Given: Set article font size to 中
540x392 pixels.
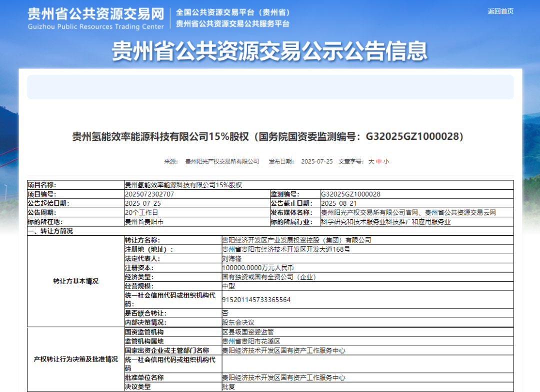Looking at the screenshot, I should tap(379, 162).
